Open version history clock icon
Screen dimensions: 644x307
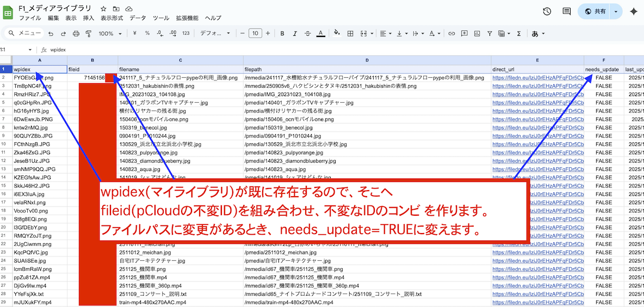click(547, 11)
